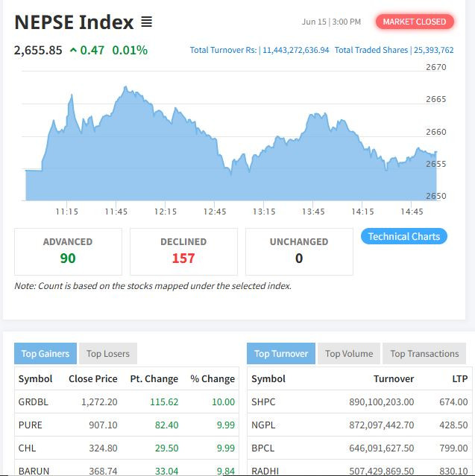Open the Top Volume tab
475x476 pixels.
(349, 354)
